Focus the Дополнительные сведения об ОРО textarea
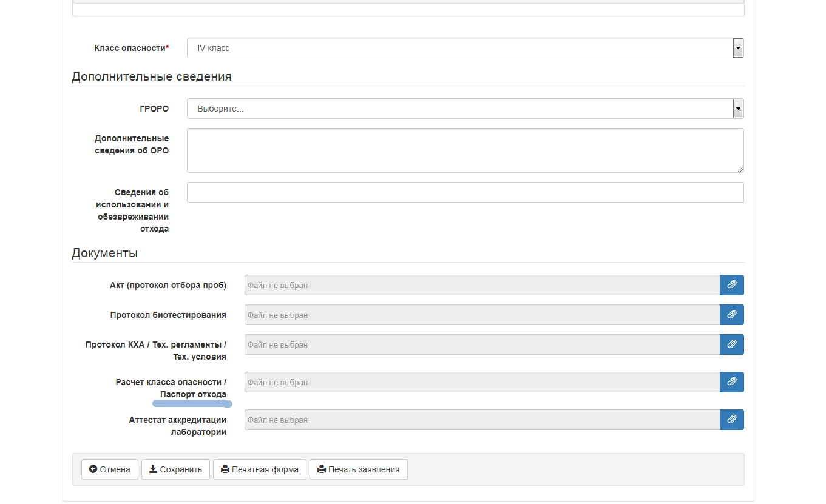826x504 pixels. point(465,150)
